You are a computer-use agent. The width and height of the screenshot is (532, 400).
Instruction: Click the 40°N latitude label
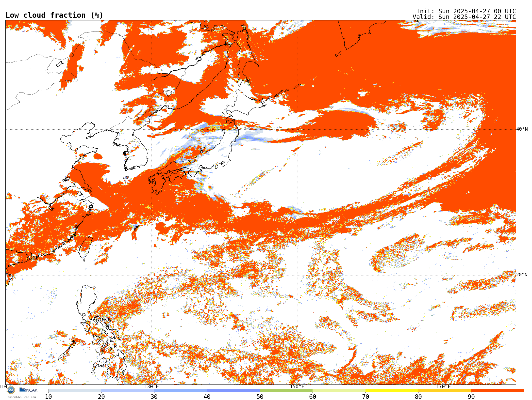tap(522, 129)
